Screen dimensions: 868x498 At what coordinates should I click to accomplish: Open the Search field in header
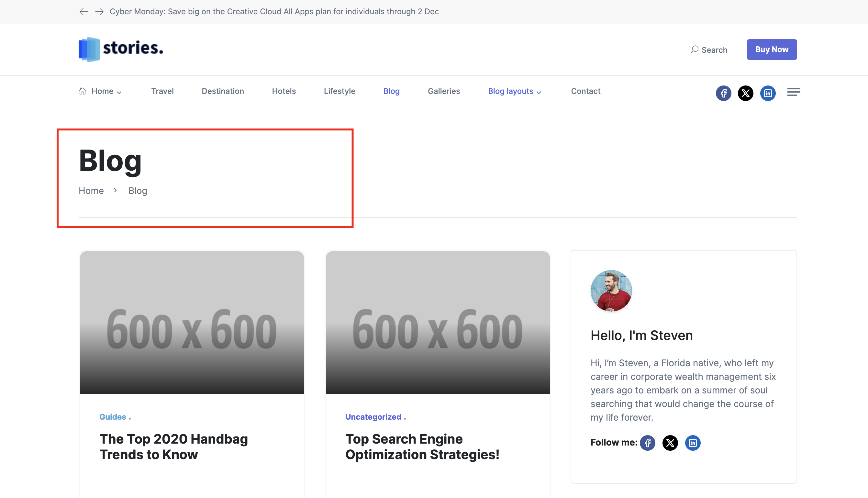pyautogui.click(x=709, y=50)
